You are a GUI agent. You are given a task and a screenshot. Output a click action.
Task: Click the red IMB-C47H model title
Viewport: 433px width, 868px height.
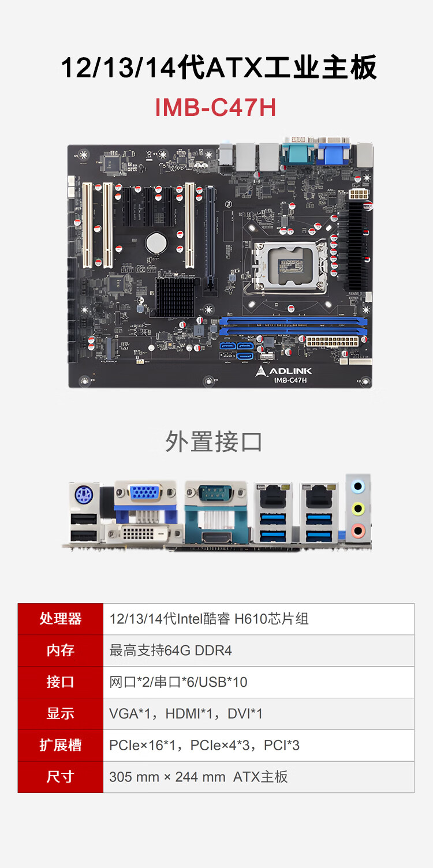coord(216,107)
